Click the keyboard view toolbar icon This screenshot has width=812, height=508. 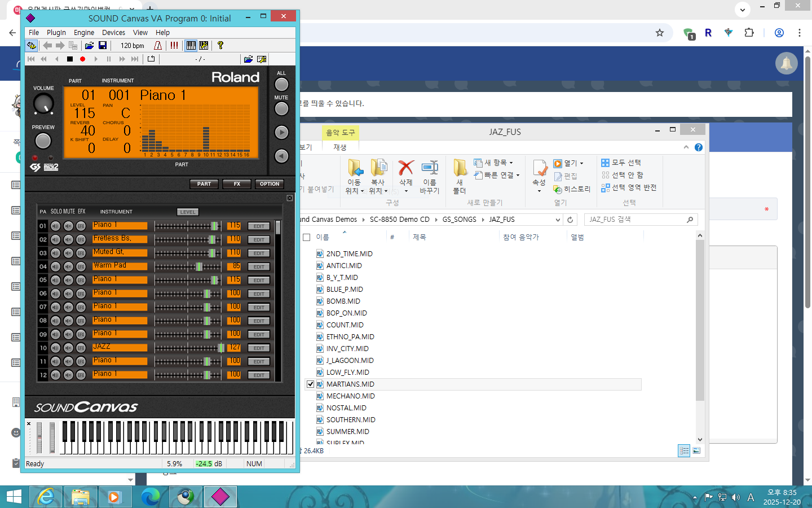pos(191,46)
